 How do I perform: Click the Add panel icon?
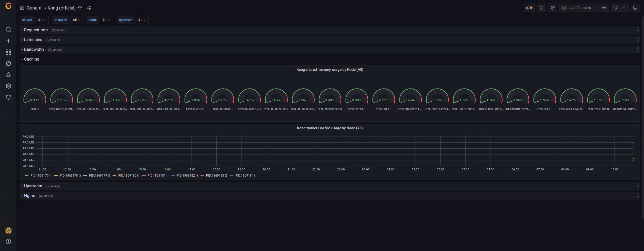[x=529, y=8]
